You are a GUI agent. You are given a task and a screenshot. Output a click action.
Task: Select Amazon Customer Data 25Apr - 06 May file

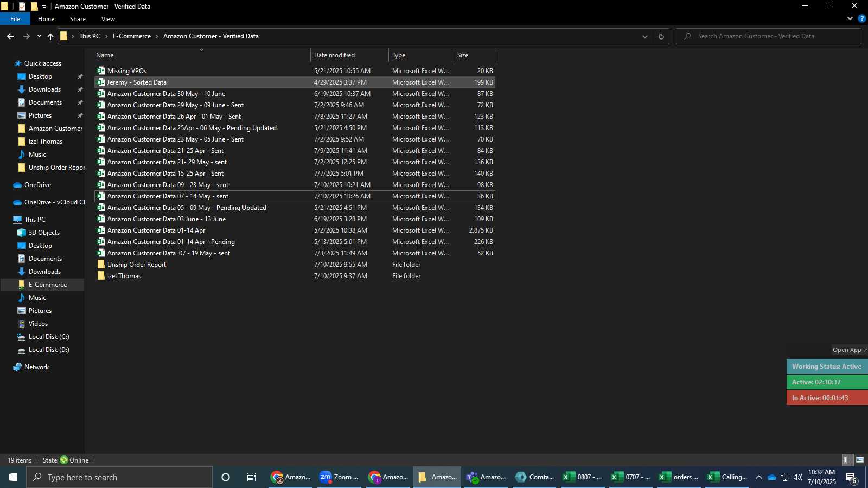coord(295,128)
